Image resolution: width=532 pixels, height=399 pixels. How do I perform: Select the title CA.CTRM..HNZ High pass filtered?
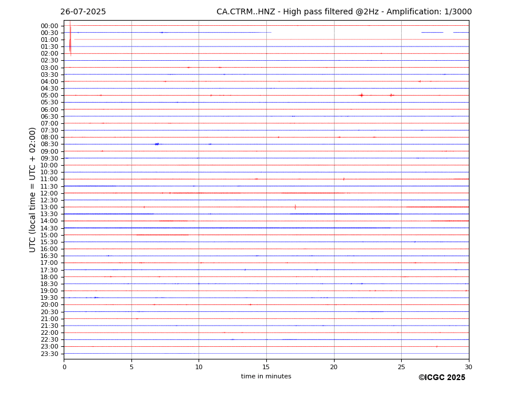pos(344,12)
